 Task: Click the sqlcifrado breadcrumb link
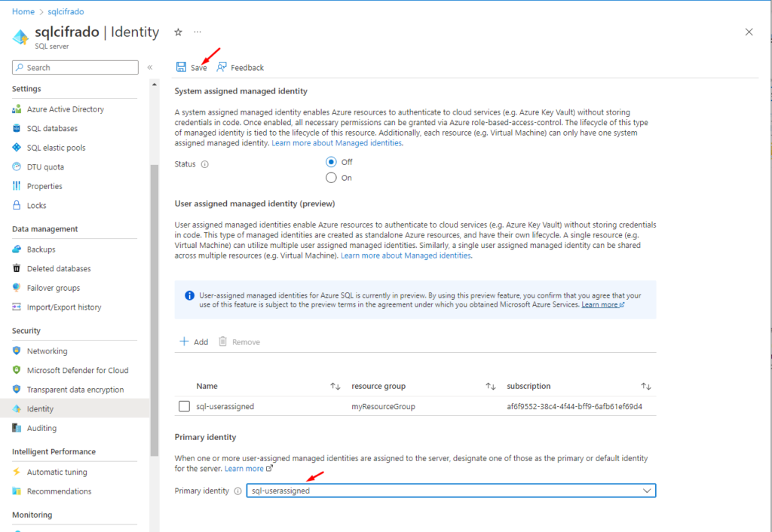point(66,11)
